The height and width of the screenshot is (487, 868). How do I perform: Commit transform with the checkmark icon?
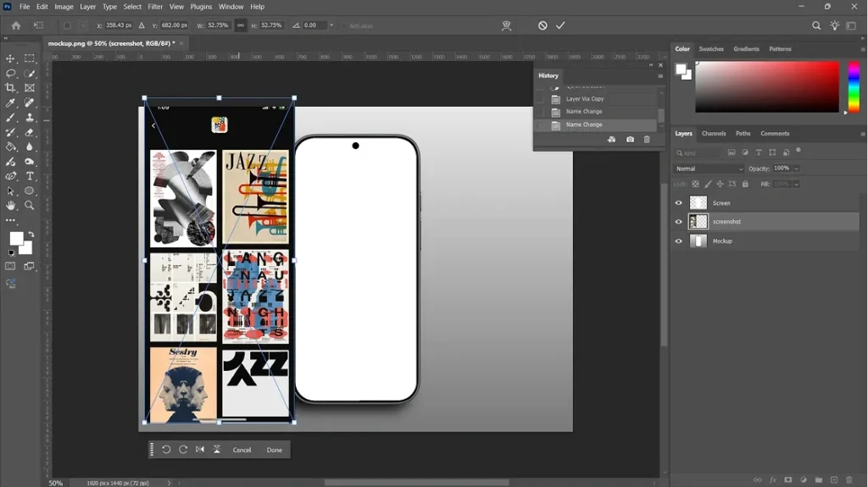pyautogui.click(x=560, y=25)
